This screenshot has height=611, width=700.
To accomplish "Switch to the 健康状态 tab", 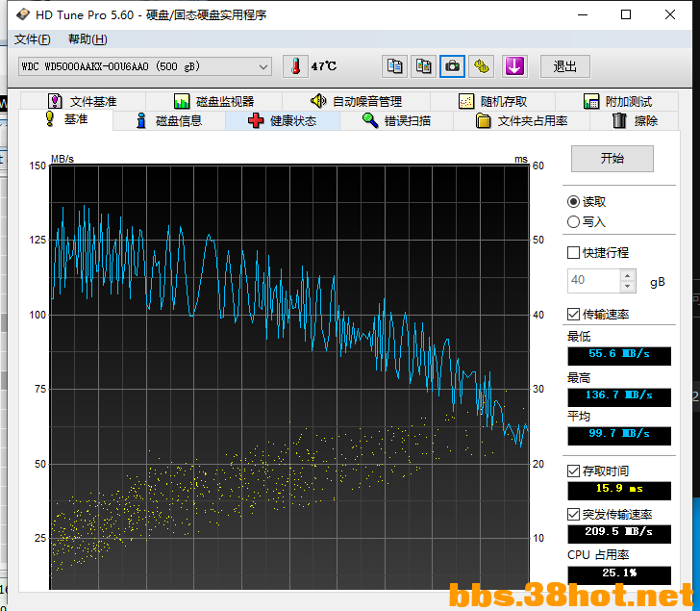I will coord(283,120).
